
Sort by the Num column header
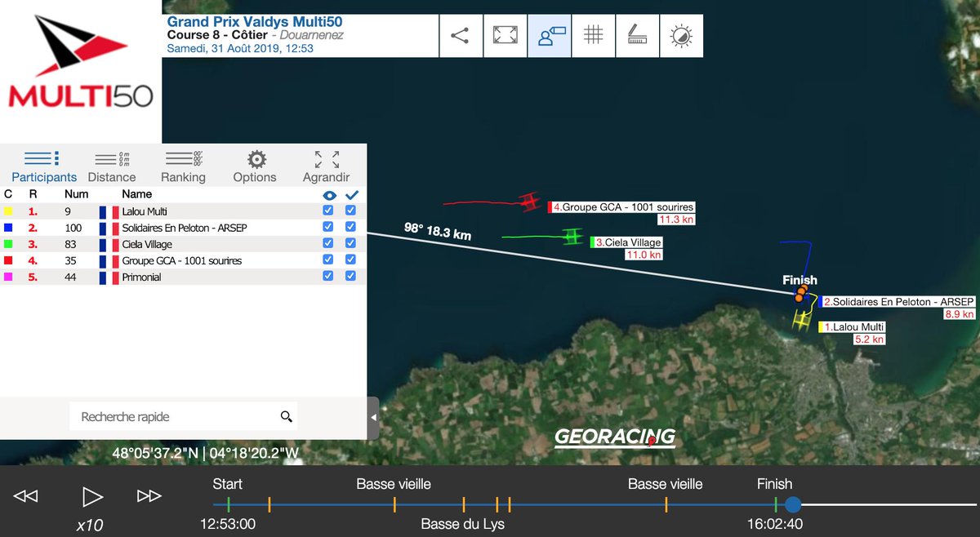[x=76, y=194]
